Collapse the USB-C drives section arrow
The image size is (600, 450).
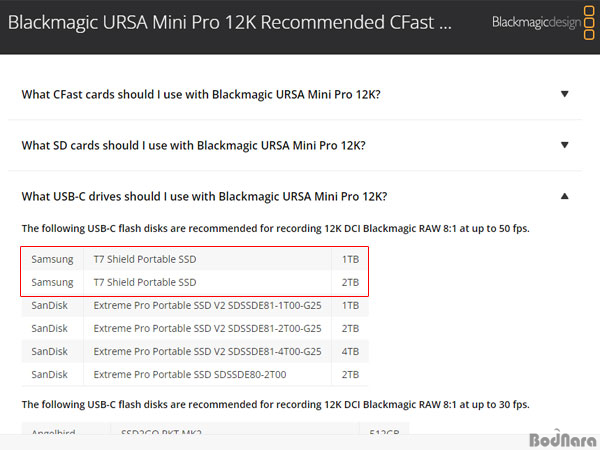pyautogui.click(x=564, y=196)
